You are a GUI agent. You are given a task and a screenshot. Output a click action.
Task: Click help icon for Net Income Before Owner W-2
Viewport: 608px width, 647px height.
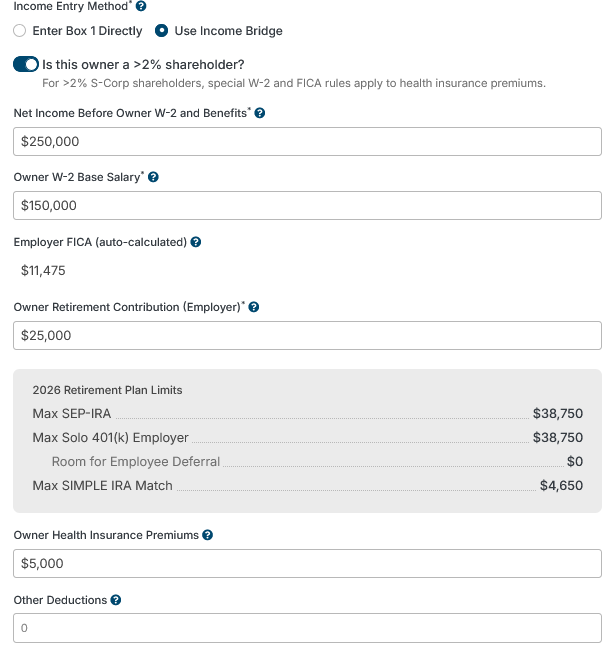(x=260, y=113)
